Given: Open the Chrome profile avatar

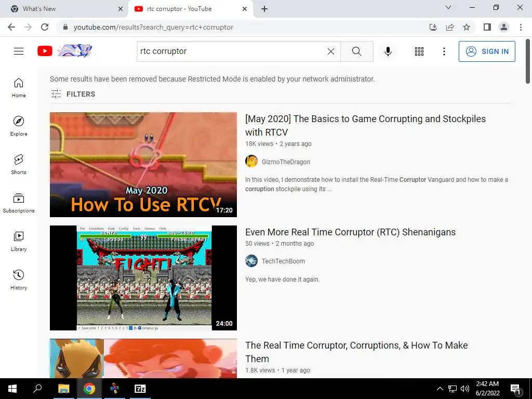Looking at the screenshot, I should point(504,27).
